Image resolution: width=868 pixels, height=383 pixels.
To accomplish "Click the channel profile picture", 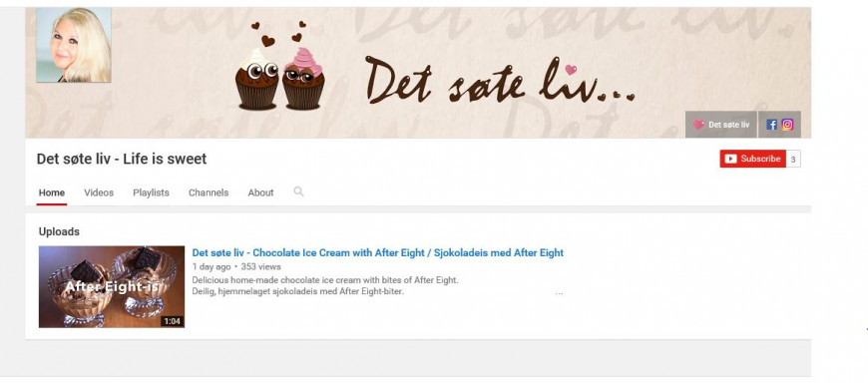I will (x=74, y=45).
